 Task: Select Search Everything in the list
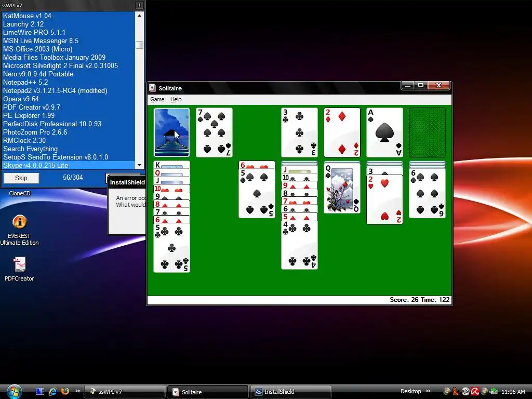(x=69, y=149)
